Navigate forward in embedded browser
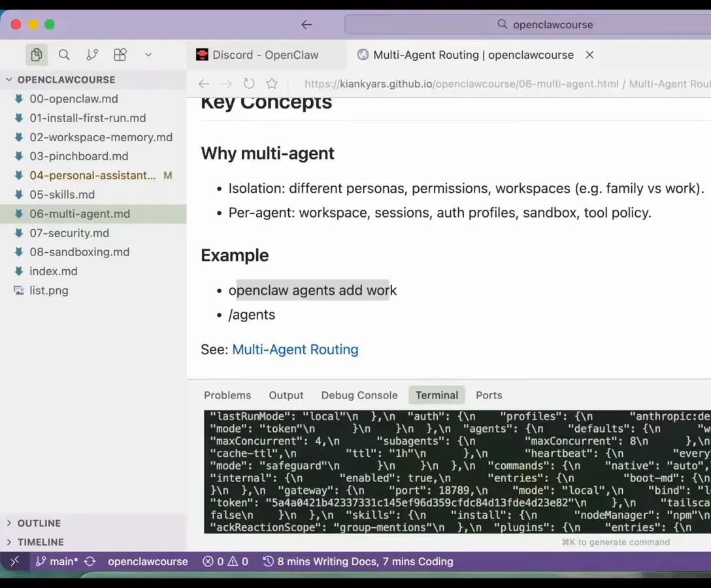 [x=226, y=84]
